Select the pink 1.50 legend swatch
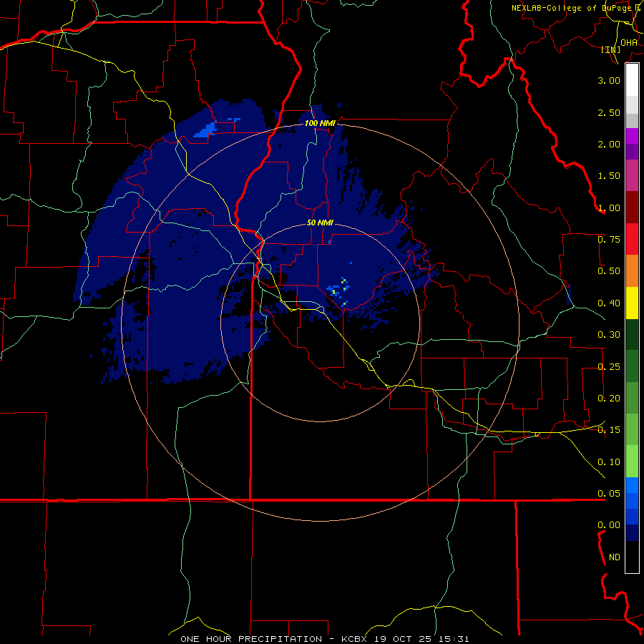This screenshot has height=644, width=644. (x=632, y=175)
